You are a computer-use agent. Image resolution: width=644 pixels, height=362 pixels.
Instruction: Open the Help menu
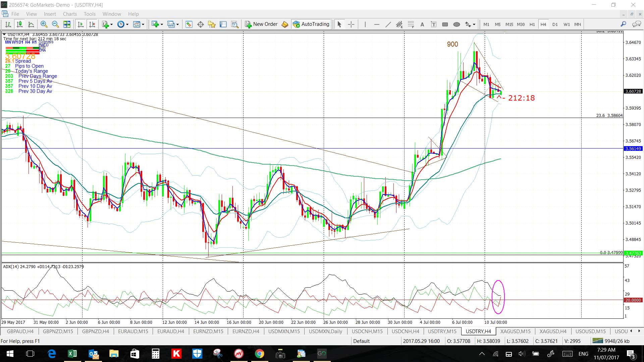point(133,14)
